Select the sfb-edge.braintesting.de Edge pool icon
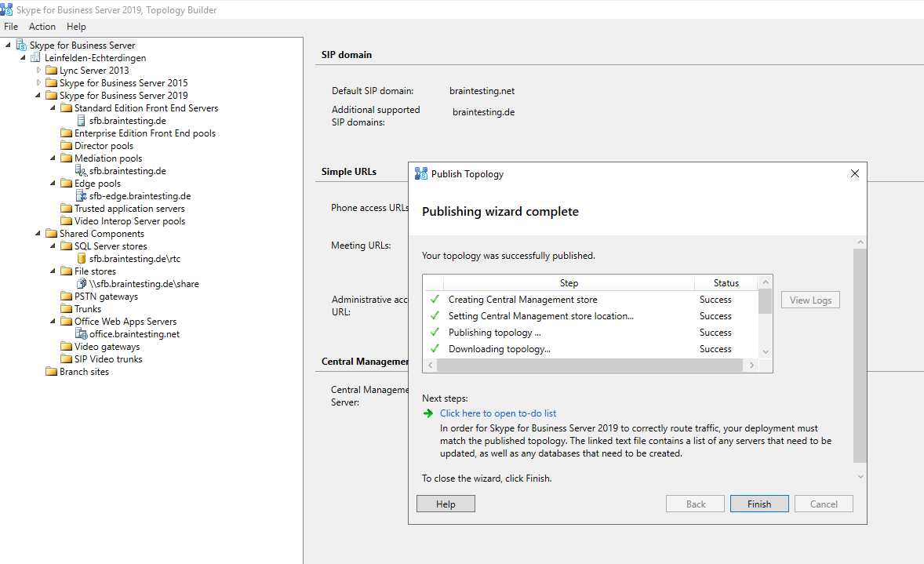This screenshot has height=564, width=924. click(x=82, y=195)
